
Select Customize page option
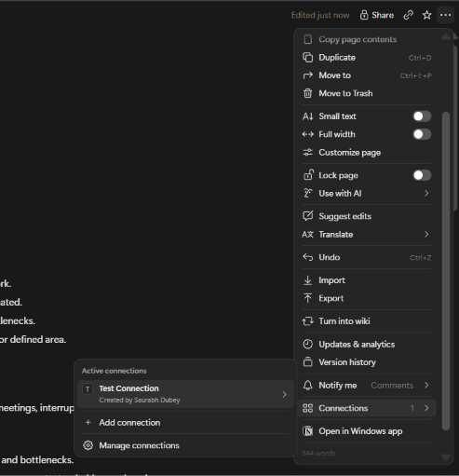coord(367,153)
